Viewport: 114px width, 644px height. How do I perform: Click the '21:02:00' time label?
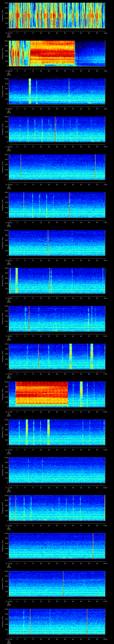(9, 71)
